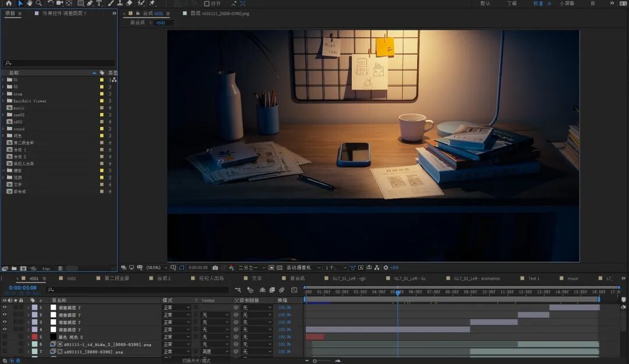Switch to the GLT_01_Left - rgb timeline tab
The width and height of the screenshot is (629, 364).
349,278
